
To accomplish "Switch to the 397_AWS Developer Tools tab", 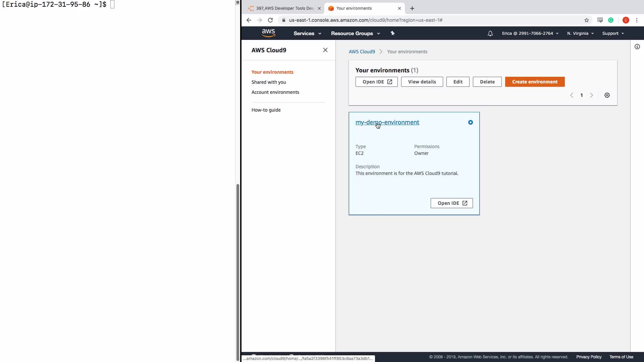I will point(284,8).
